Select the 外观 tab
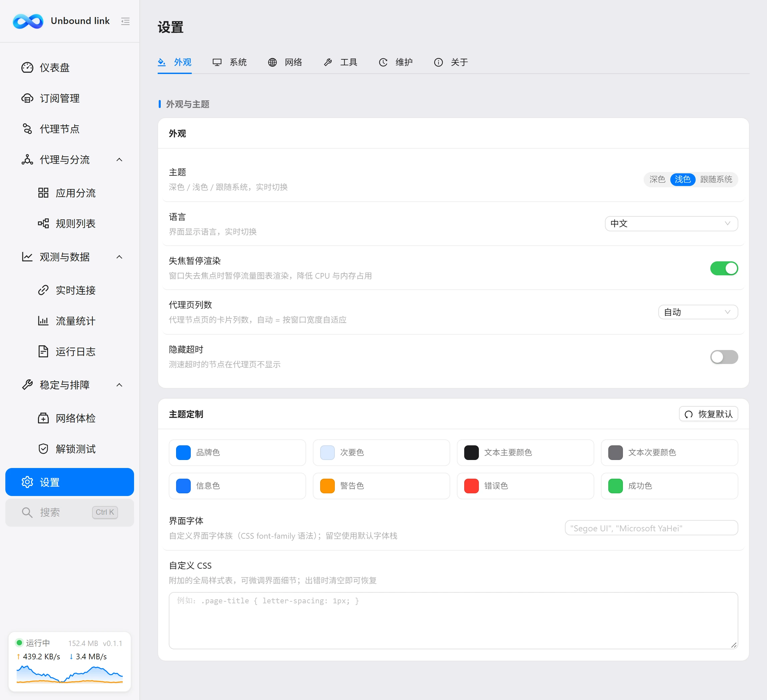This screenshot has width=767, height=700. [x=175, y=62]
